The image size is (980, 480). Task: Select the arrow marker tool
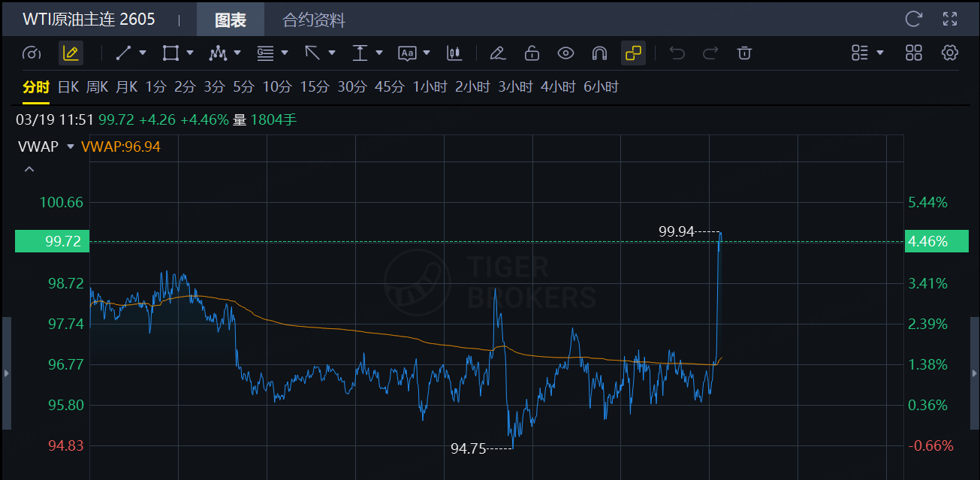(x=312, y=53)
